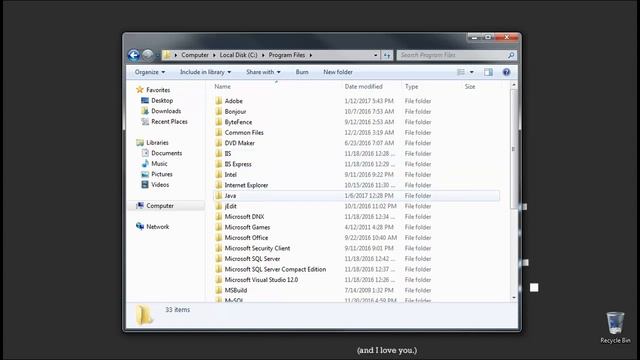Click the Desktop icon in Favorites

click(x=145, y=100)
